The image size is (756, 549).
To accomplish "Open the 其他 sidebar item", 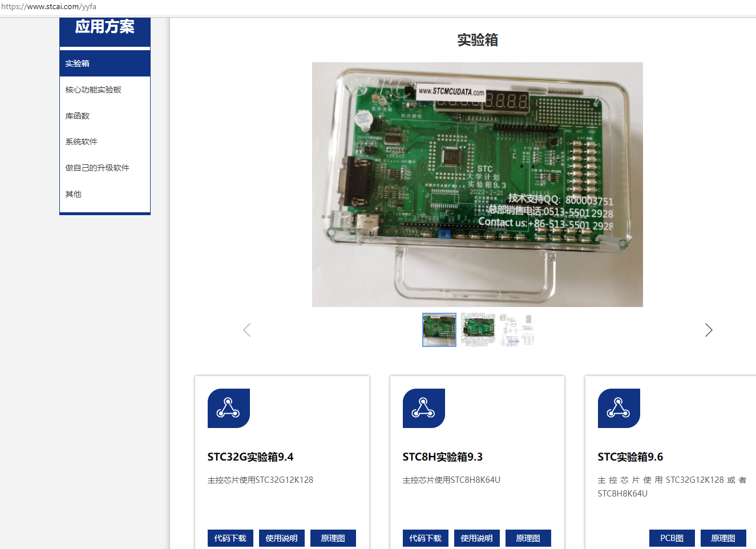I will tap(105, 194).
